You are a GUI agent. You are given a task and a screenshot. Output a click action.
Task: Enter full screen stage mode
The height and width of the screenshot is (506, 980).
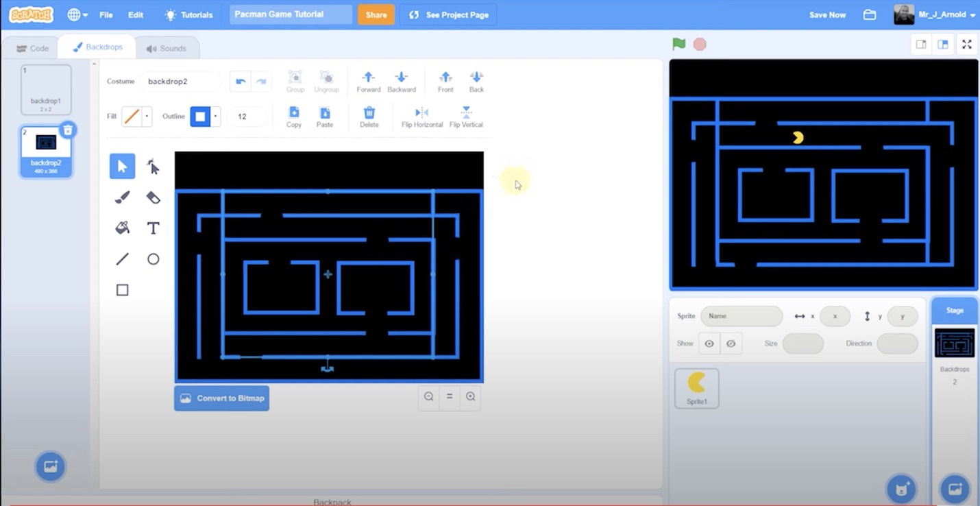point(967,45)
